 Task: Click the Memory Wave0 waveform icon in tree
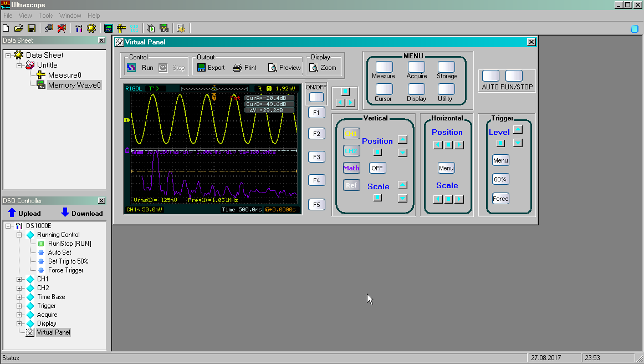coord(40,85)
